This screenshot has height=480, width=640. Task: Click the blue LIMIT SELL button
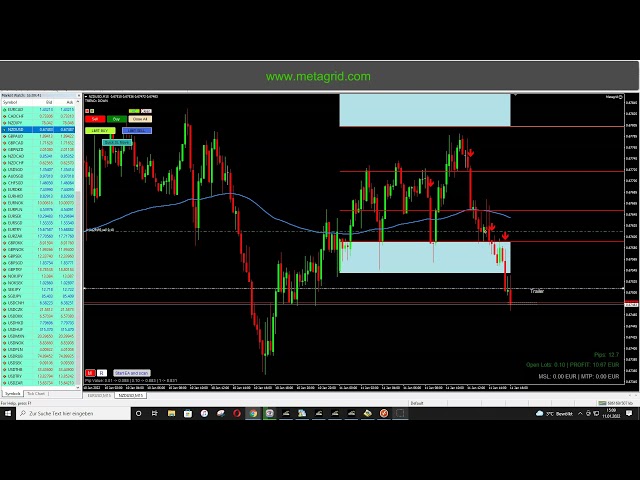136,130
